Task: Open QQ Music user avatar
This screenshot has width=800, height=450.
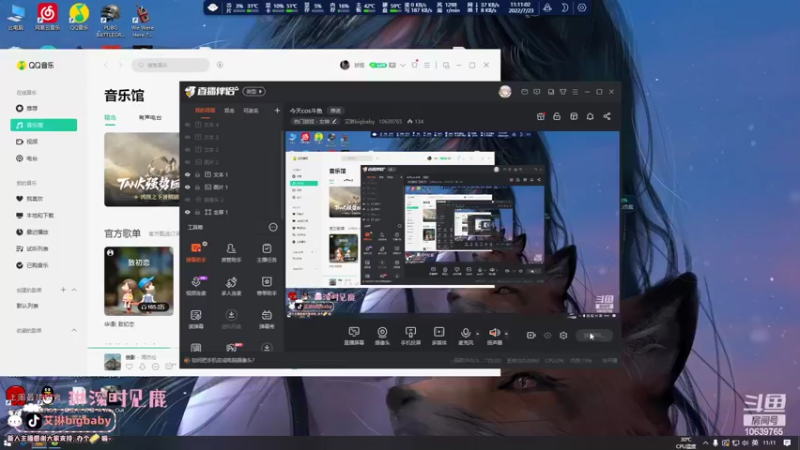Action: point(345,65)
